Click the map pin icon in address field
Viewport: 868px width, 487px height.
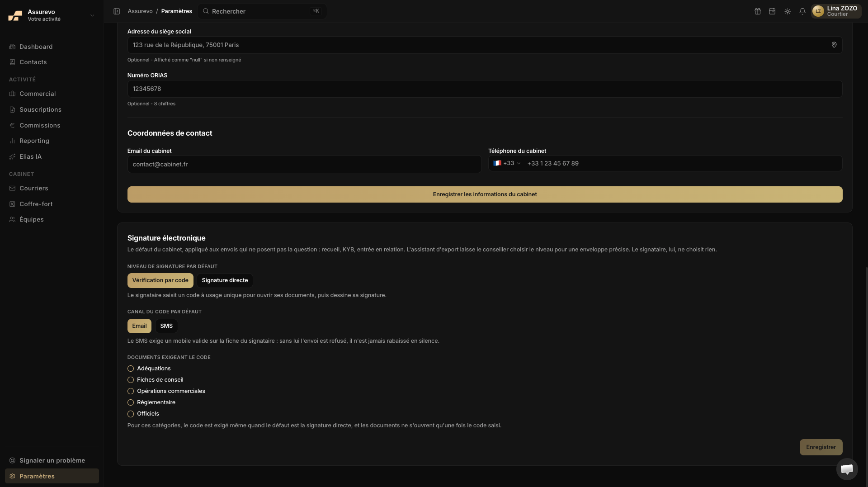click(834, 45)
